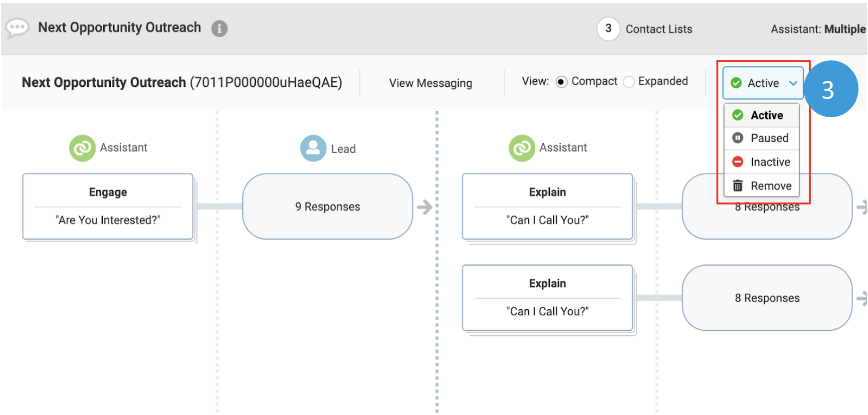This screenshot has width=868, height=415.
Task: Click the red Inactive status icon
Action: tap(738, 162)
